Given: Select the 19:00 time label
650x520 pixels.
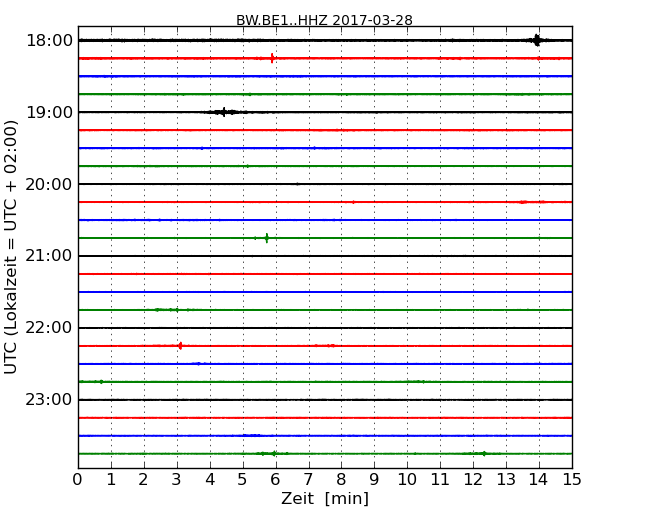Looking at the screenshot, I should 49,112.
